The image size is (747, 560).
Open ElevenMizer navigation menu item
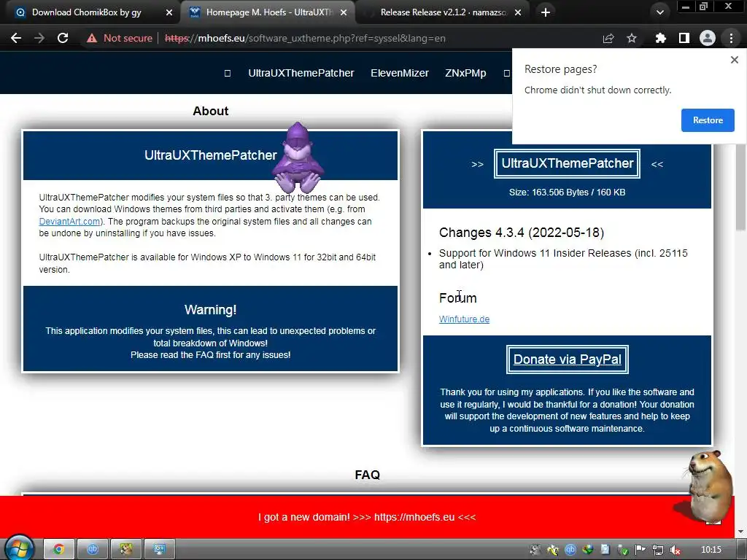pos(400,73)
